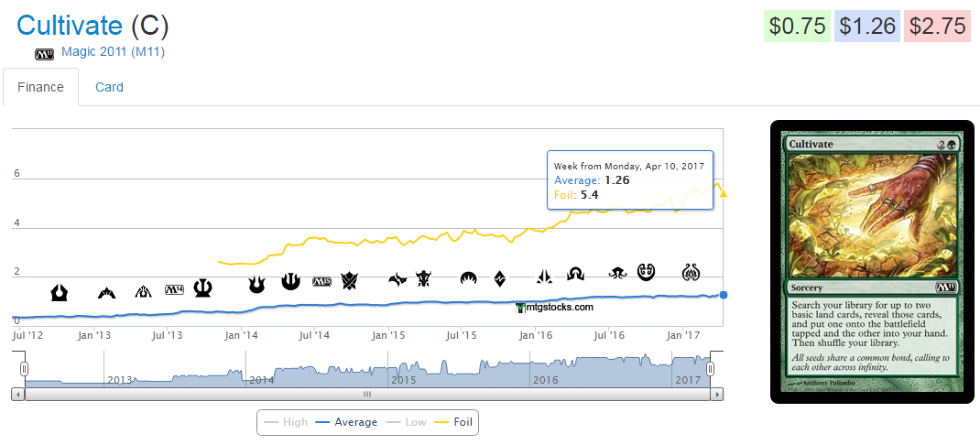
Task: Click the Jul '15 axis label
Action: 462,336
